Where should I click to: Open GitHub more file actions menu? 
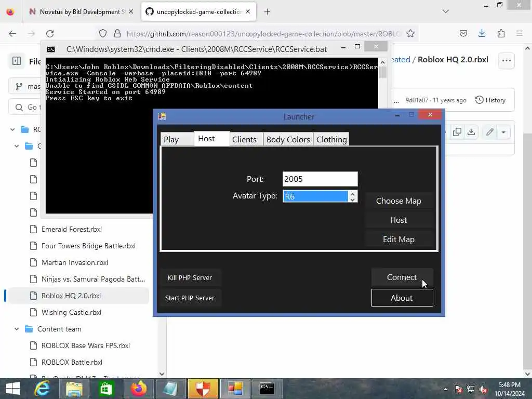click(506, 60)
